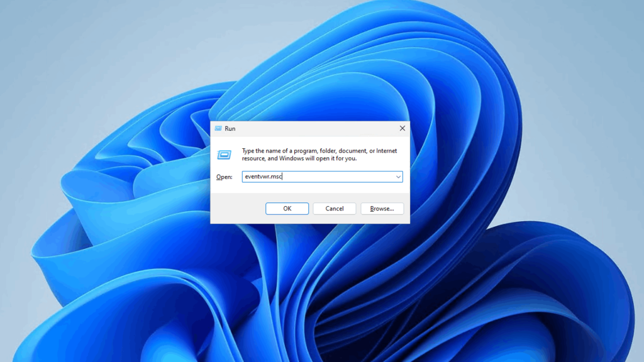Viewport: 644px width, 362px height.
Task: Click the dropdown chevron beside the text field
Action: click(x=398, y=177)
